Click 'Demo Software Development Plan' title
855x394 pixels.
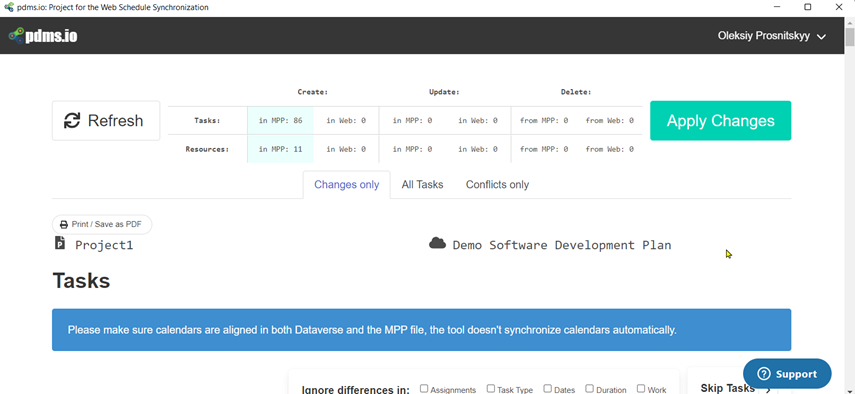click(x=562, y=245)
